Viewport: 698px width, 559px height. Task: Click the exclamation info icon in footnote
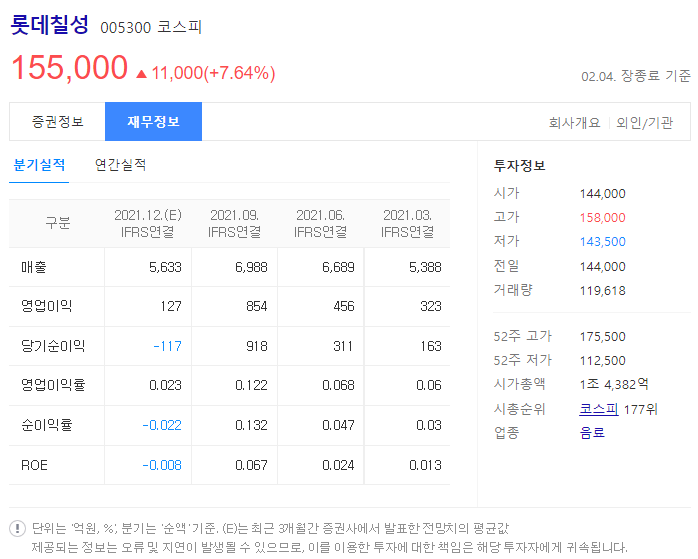pos(17,528)
